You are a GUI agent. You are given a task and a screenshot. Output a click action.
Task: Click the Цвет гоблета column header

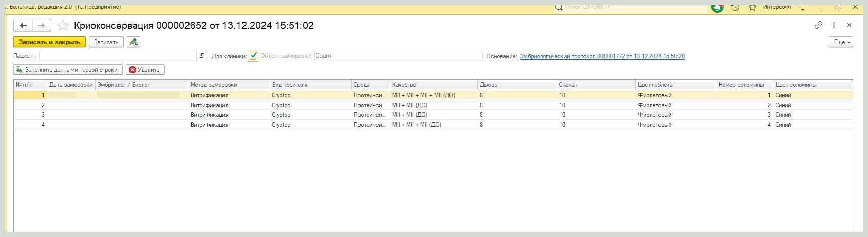point(676,85)
